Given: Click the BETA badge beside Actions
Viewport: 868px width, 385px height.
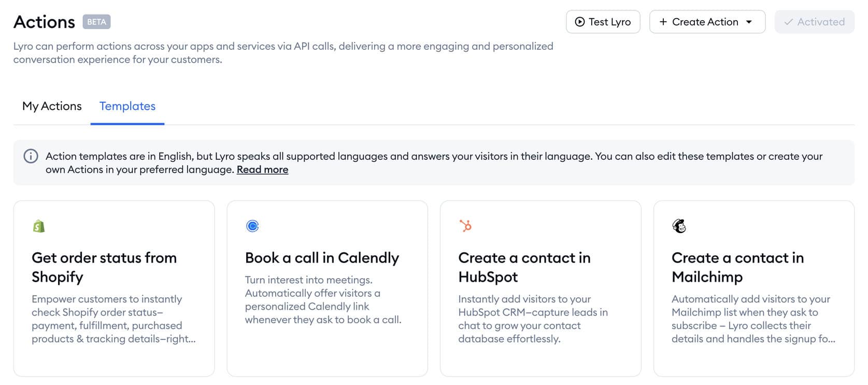Looking at the screenshot, I should click(x=96, y=22).
